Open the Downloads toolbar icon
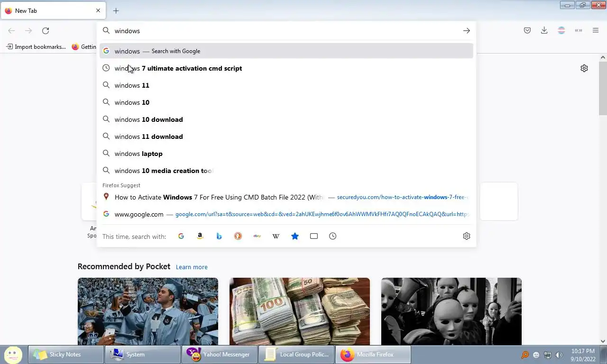This screenshot has height=364, width=607. [544, 31]
